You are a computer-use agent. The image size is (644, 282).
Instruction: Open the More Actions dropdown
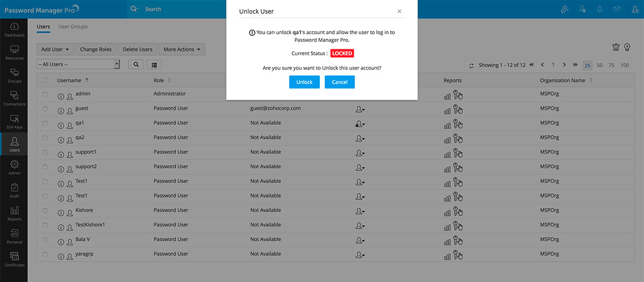(182, 49)
